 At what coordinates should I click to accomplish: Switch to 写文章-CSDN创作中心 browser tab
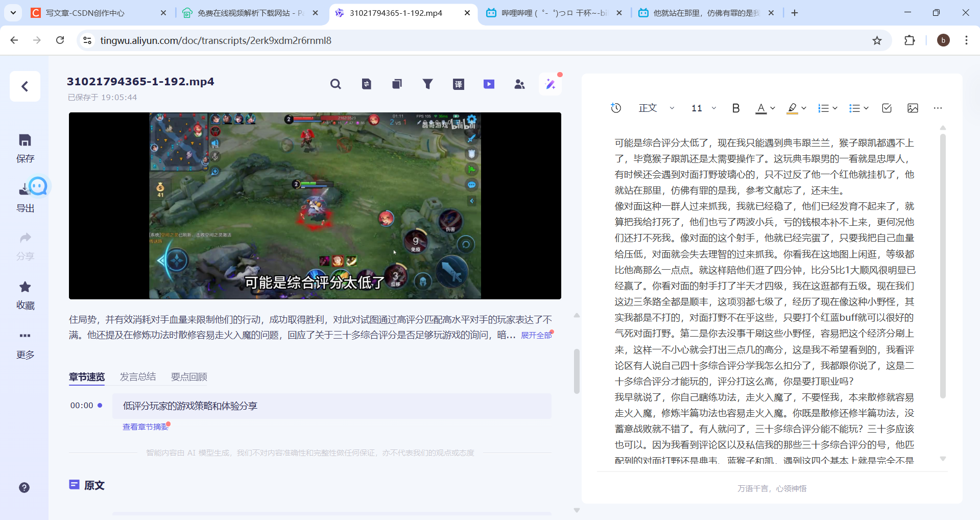click(100, 13)
